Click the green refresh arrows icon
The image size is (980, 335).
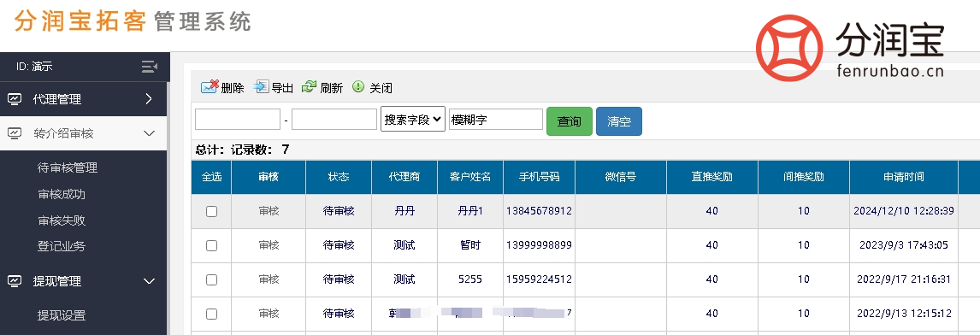tap(309, 87)
